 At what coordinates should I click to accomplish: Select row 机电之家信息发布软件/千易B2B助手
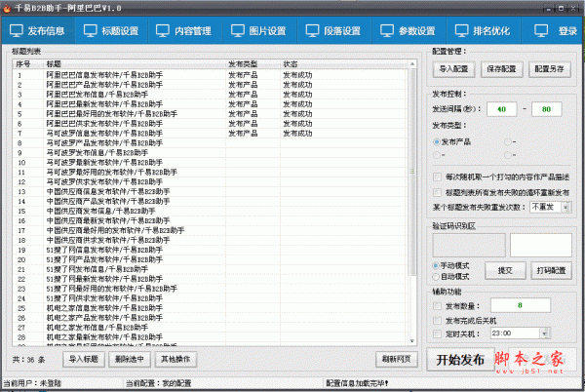pyautogui.click(x=211, y=308)
